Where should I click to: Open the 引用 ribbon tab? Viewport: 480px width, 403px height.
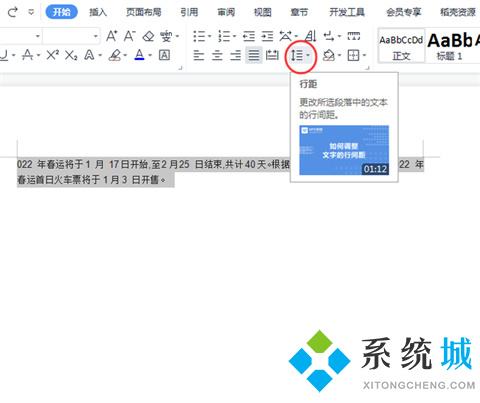pos(189,12)
